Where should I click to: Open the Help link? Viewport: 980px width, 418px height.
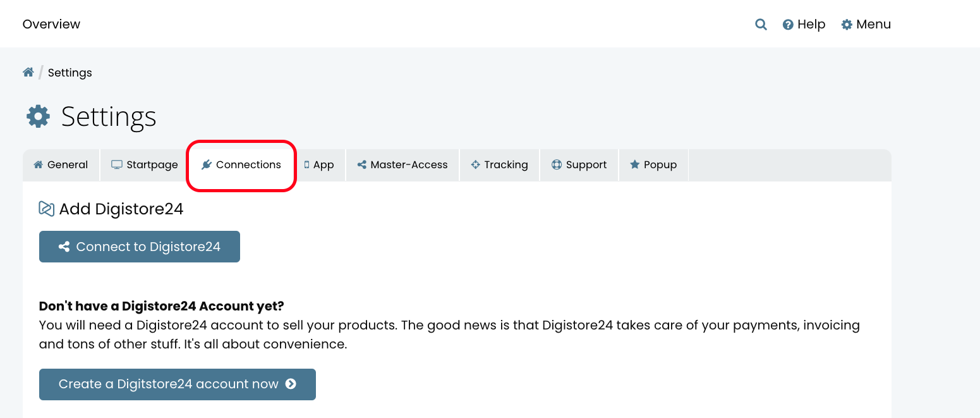click(804, 25)
